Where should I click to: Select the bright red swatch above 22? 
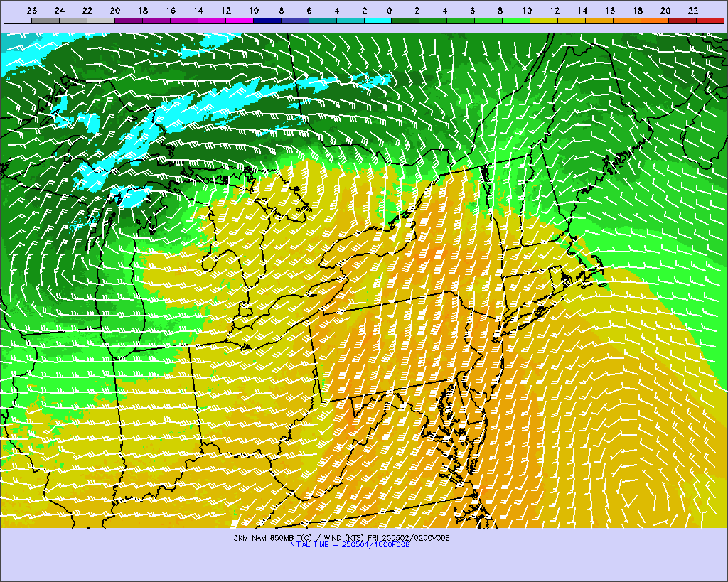point(710,21)
